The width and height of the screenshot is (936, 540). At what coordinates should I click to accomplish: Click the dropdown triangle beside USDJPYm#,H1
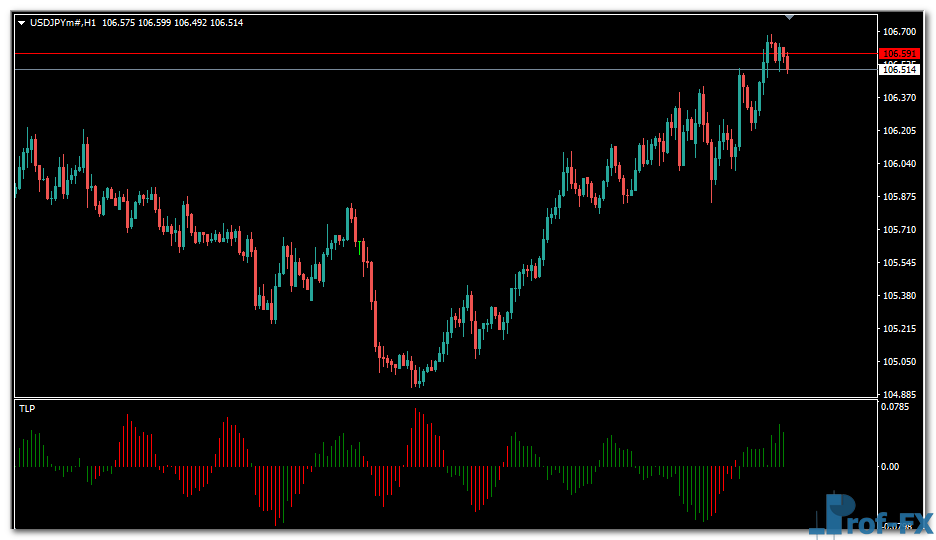(21, 22)
